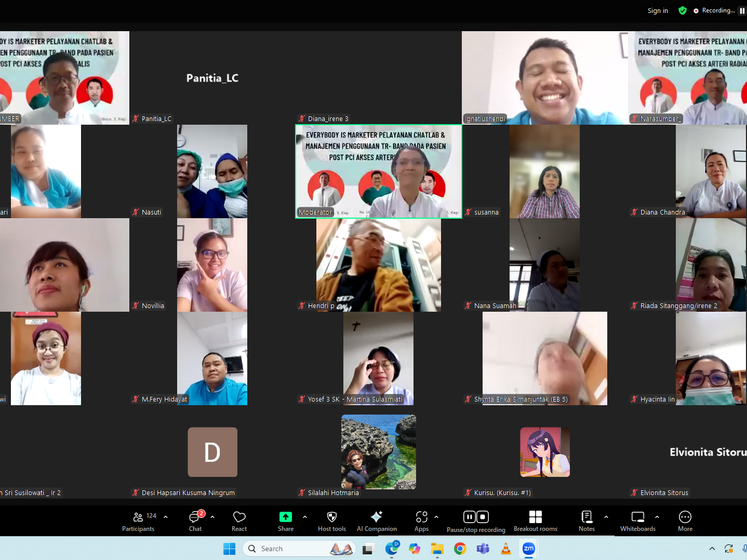Expand Share options arrow

[305, 517]
